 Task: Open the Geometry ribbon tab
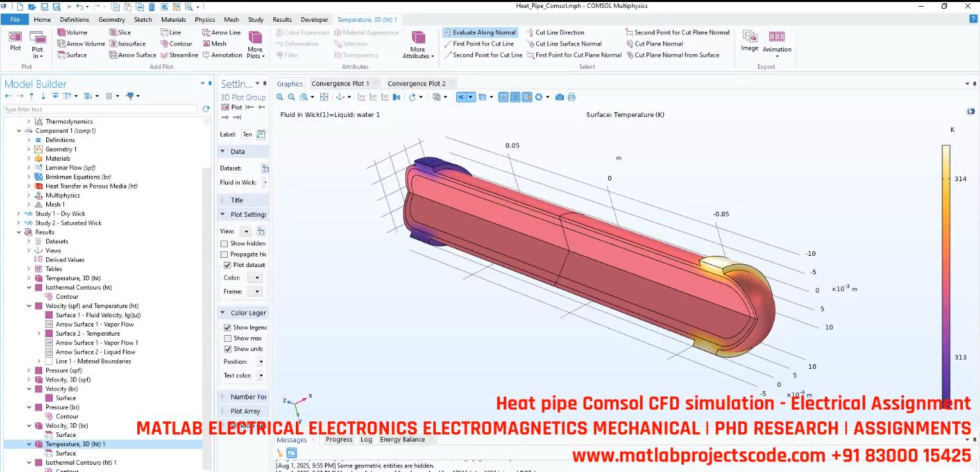click(112, 19)
